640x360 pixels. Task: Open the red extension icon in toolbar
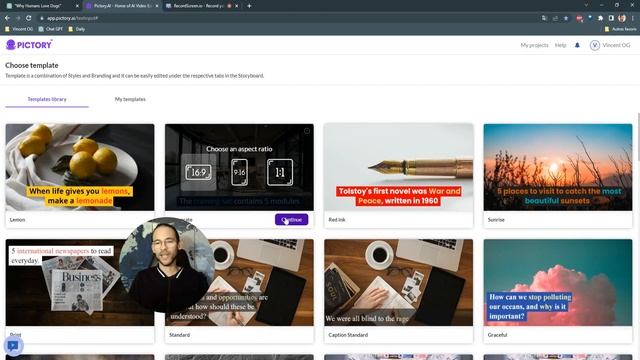580,18
